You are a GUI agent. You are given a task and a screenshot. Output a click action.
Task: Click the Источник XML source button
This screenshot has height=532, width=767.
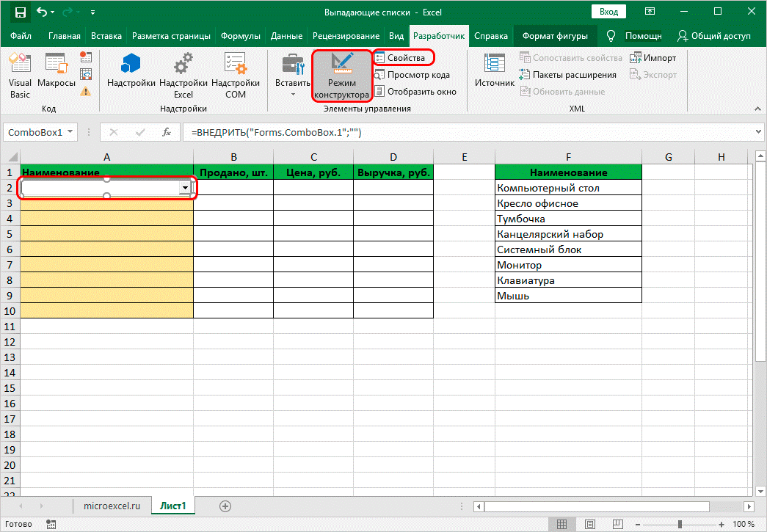[x=494, y=73]
